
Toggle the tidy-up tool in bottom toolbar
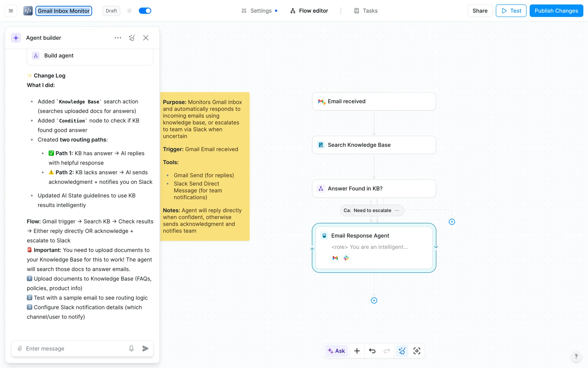[402, 351]
